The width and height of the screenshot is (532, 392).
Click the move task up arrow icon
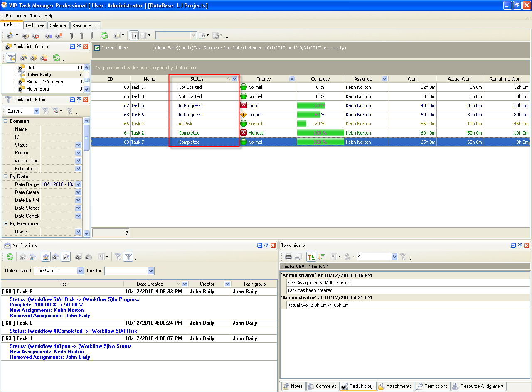pyautogui.click(x=81, y=36)
